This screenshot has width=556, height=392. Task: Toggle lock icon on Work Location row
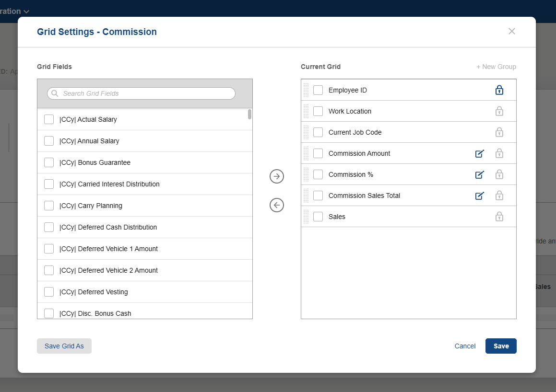point(499,111)
